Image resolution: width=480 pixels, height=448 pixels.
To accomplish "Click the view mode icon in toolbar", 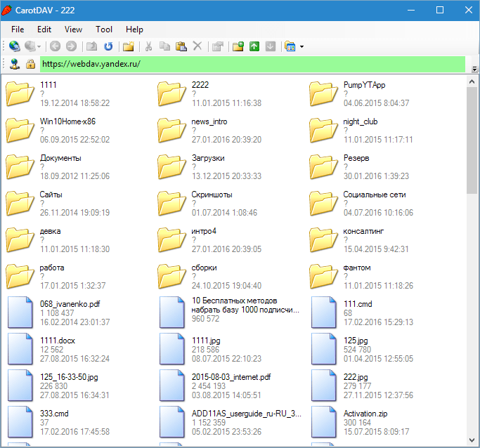I will pyautogui.click(x=290, y=46).
